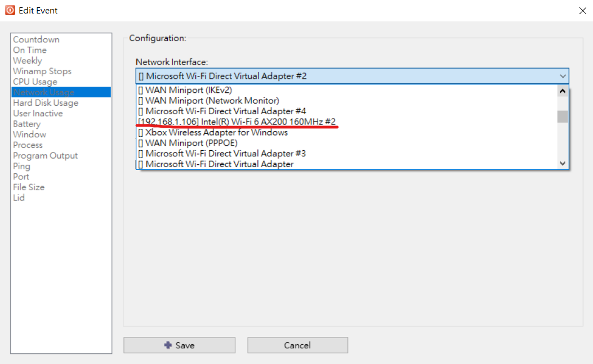Choose last Microsoft Wi-Fi Direct Virtual Adapter entry
The image size is (593, 364).
pos(346,164)
